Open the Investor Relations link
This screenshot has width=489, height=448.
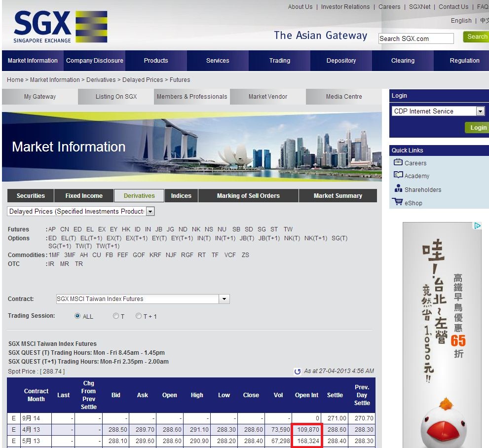(x=345, y=7)
